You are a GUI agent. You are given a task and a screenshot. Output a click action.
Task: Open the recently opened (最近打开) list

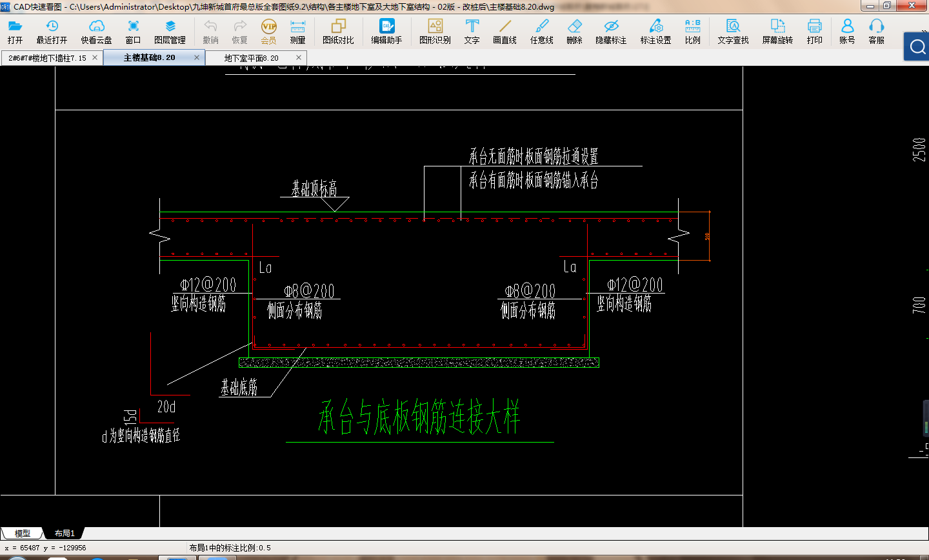(52, 26)
